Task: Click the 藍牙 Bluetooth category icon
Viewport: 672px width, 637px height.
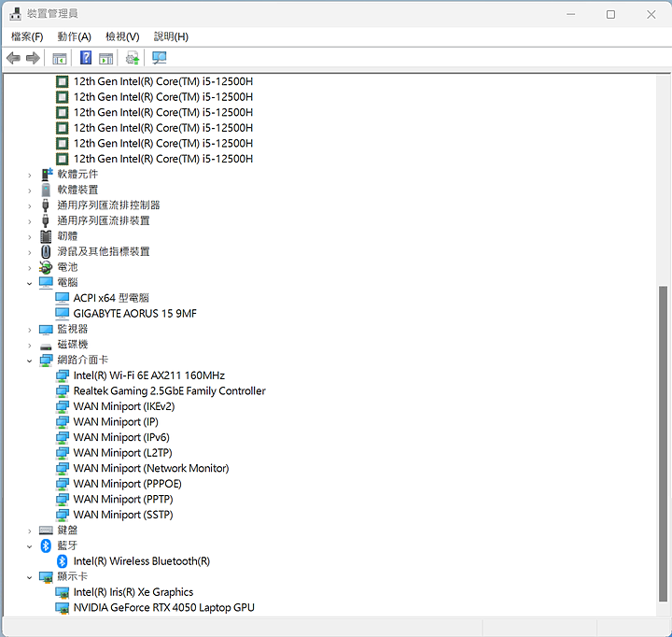Action: (46, 545)
